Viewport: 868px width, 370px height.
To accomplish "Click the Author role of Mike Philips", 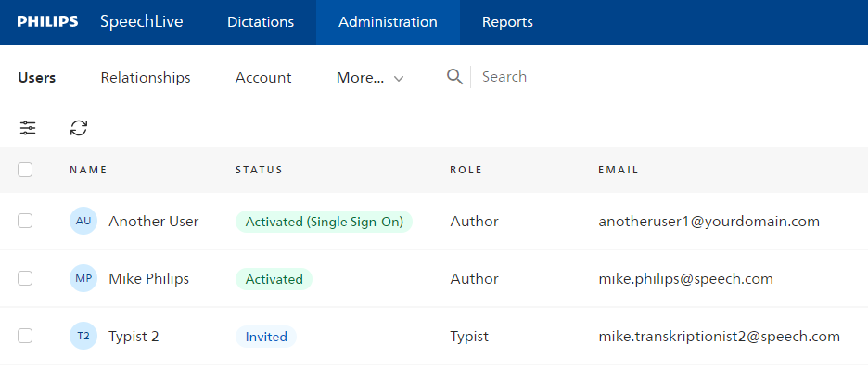I will pos(475,278).
